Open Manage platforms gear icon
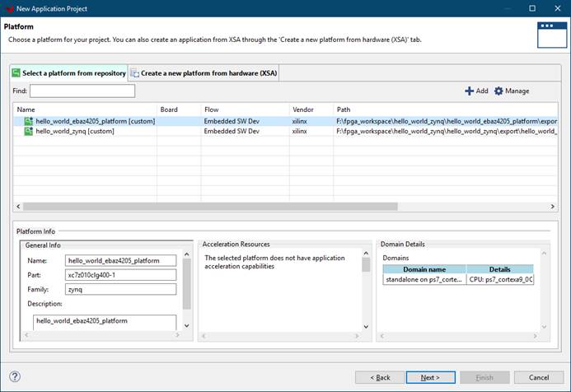Viewport: 571px width, 392px height. (498, 91)
